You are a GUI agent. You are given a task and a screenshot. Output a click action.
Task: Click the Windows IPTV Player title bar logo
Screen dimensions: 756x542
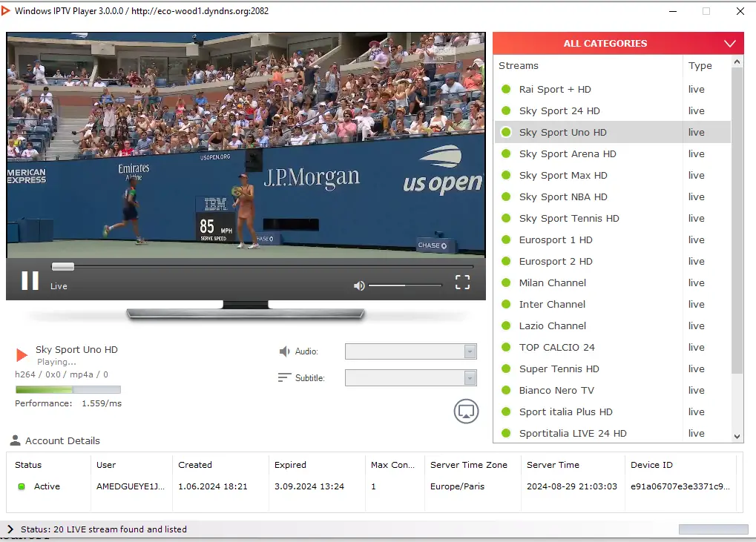6,10
